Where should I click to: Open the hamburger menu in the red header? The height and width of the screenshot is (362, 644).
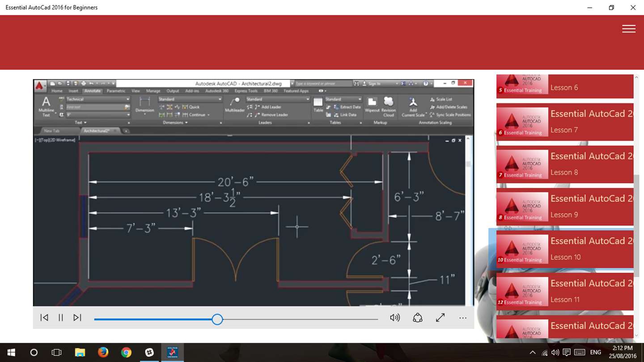[x=628, y=29]
